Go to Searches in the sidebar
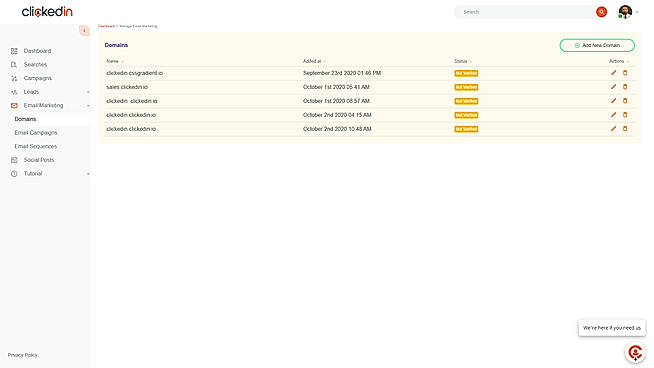This screenshot has height=368, width=654. tap(35, 65)
